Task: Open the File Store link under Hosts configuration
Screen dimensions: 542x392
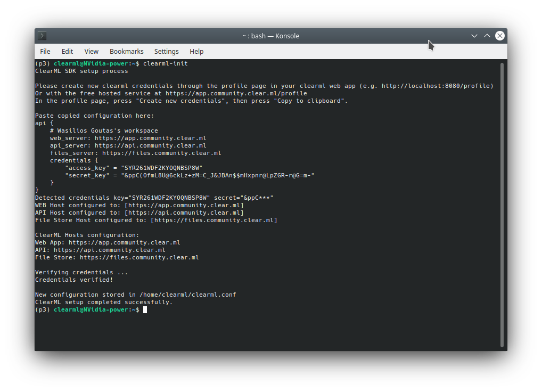Action: coord(139,257)
